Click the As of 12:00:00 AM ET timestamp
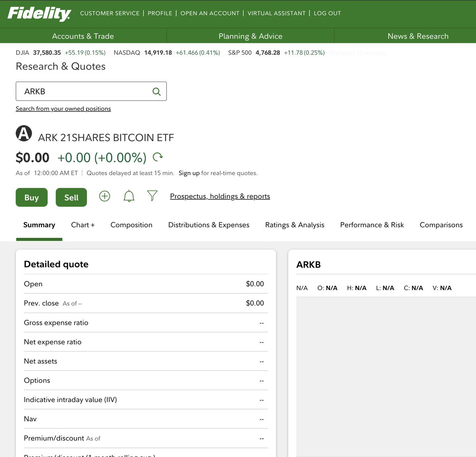476x457 pixels. [x=47, y=173]
